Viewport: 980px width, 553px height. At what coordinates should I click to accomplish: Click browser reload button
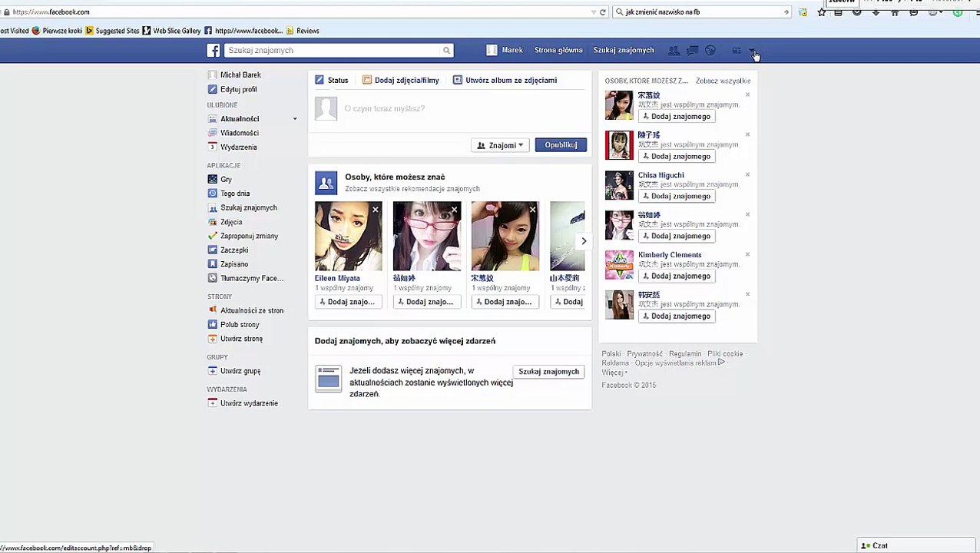pyautogui.click(x=603, y=12)
